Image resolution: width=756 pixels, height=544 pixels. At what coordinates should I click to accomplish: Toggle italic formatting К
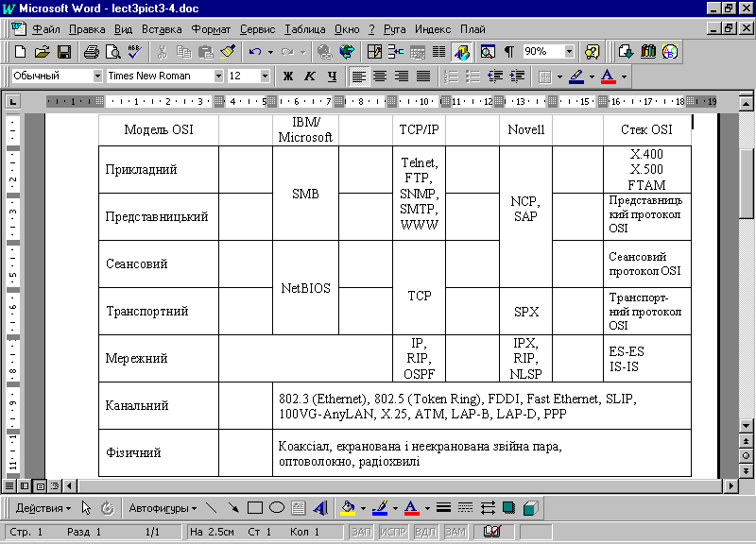pyautogui.click(x=310, y=76)
